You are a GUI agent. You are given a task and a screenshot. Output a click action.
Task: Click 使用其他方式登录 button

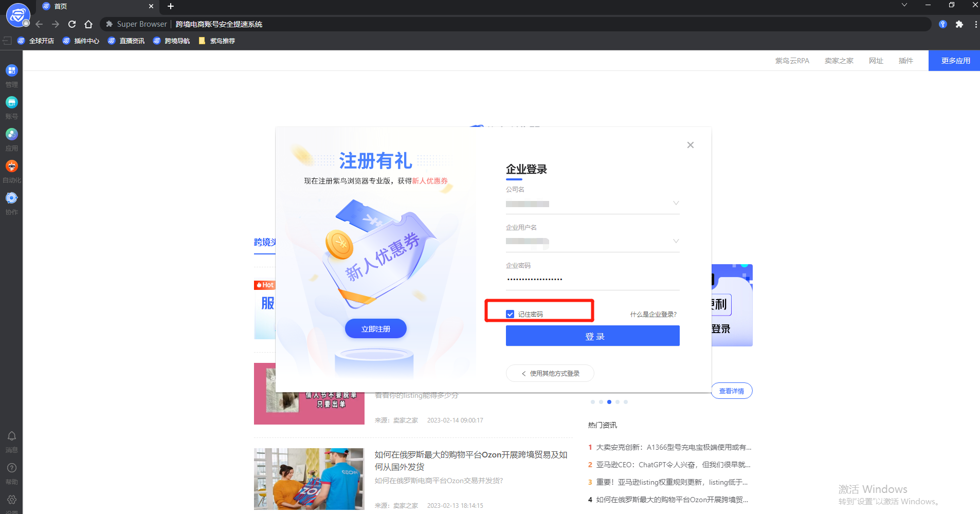550,373
